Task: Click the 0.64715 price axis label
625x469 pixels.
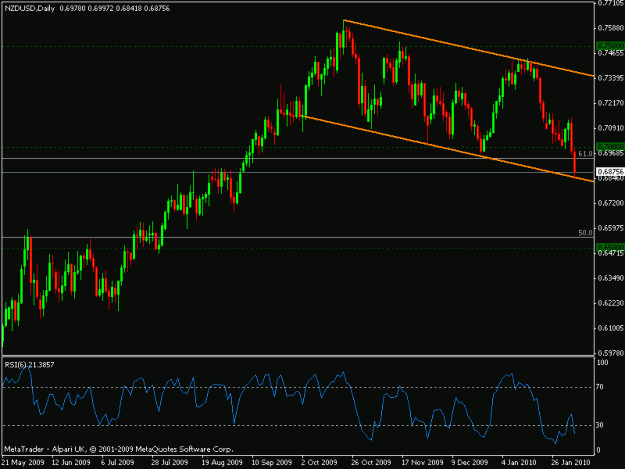Action: point(611,253)
